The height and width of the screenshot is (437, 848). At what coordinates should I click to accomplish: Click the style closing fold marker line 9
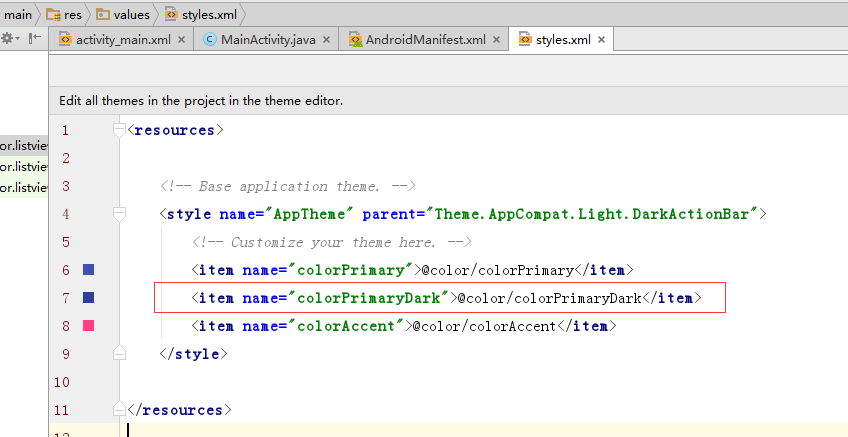pyautogui.click(x=119, y=353)
